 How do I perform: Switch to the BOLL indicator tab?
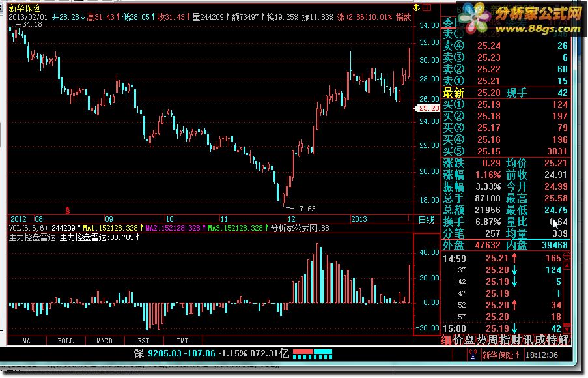pyautogui.click(x=66, y=341)
